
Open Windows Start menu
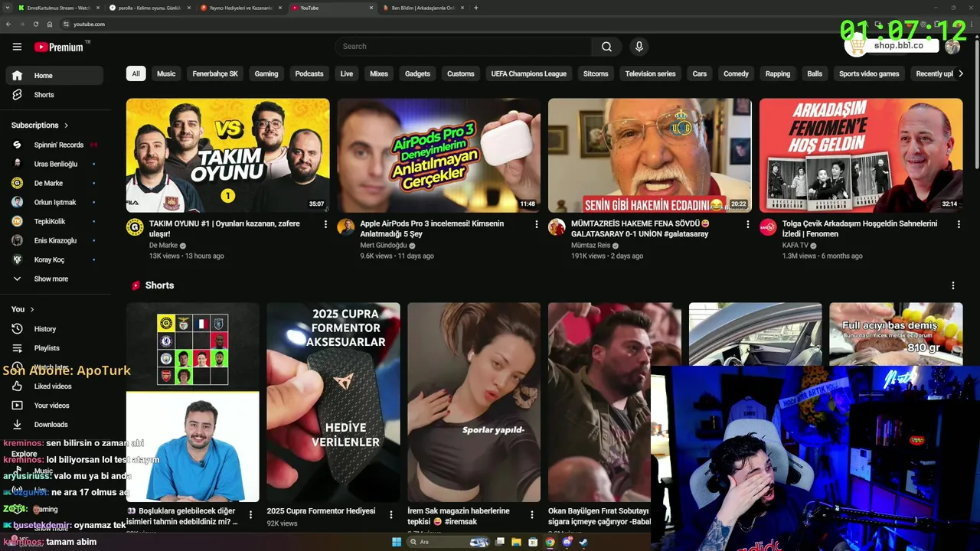397,542
